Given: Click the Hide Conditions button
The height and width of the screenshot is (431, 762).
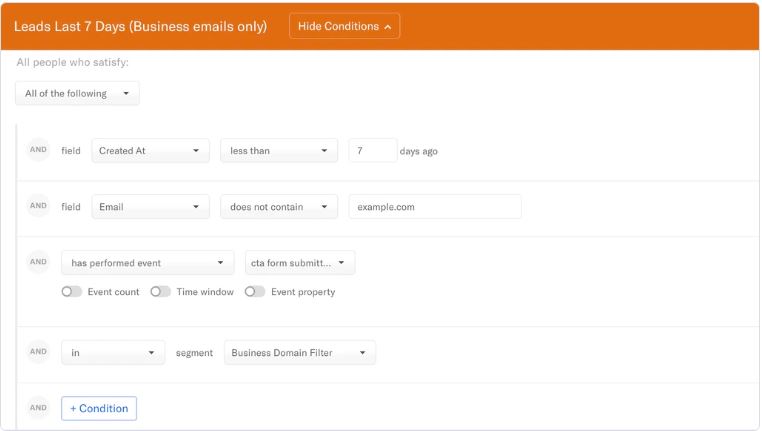Looking at the screenshot, I should [344, 26].
